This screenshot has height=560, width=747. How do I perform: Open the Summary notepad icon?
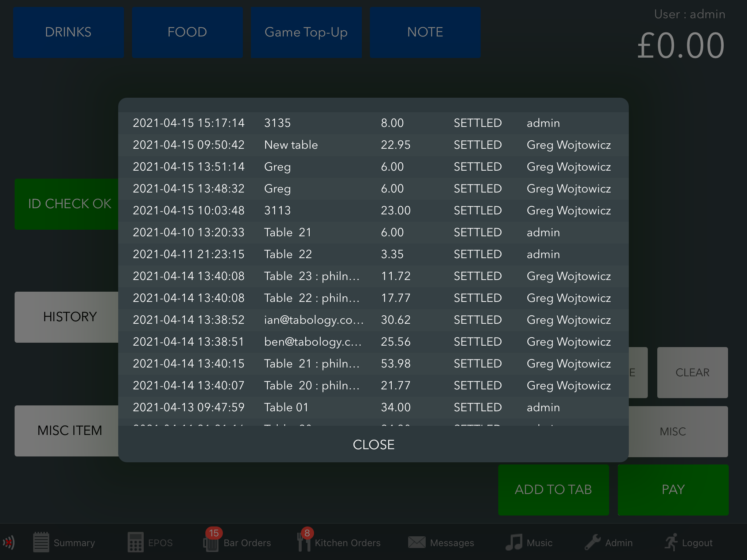[41, 542]
